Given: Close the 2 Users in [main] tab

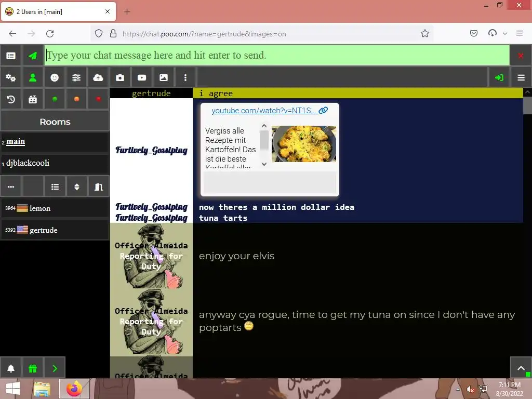Looking at the screenshot, I should point(108,11).
